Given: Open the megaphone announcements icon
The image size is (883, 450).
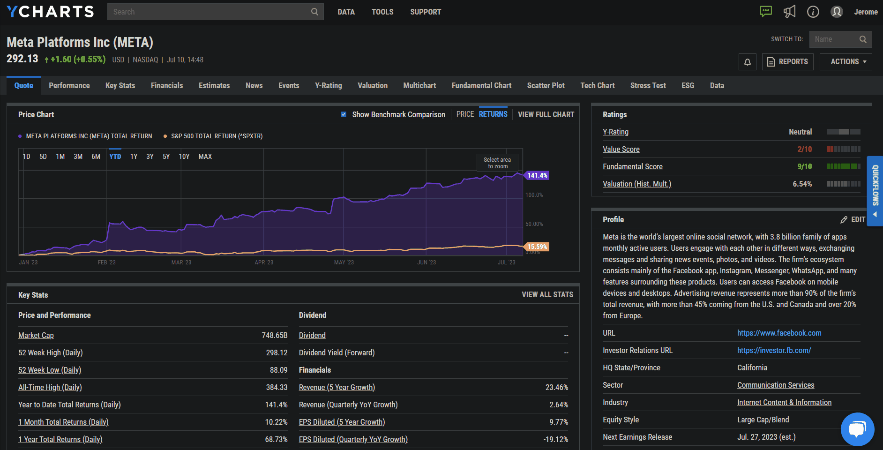Looking at the screenshot, I should click(x=789, y=12).
